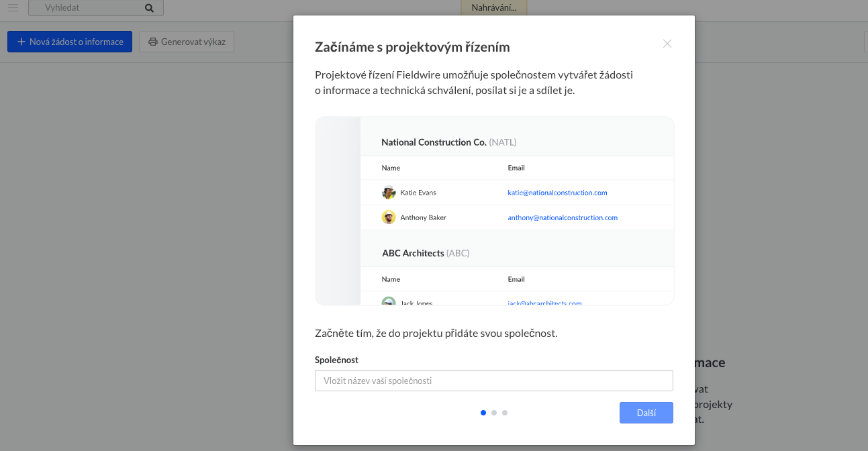Click printer icon on Generovat výkaz
Screen dimensions: 868x451
click(153, 42)
